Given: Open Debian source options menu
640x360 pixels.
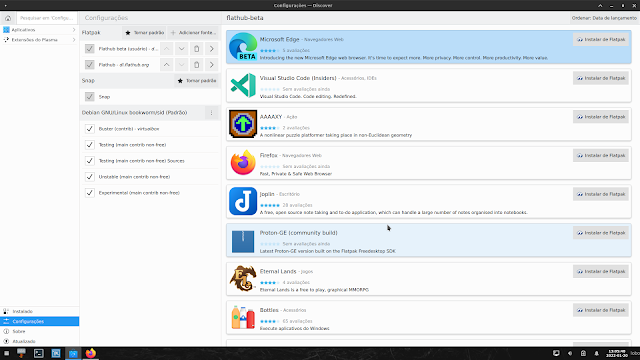Looking at the screenshot, I should click(x=211, y=113).
